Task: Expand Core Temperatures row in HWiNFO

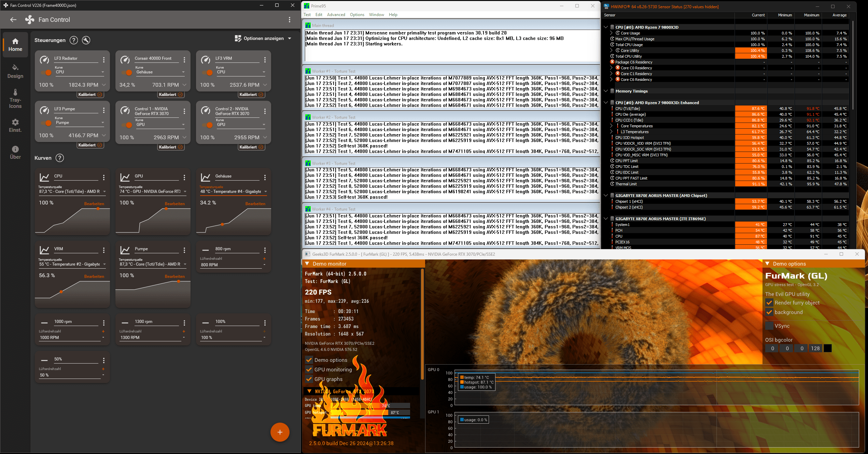Action: pos(611,126)
